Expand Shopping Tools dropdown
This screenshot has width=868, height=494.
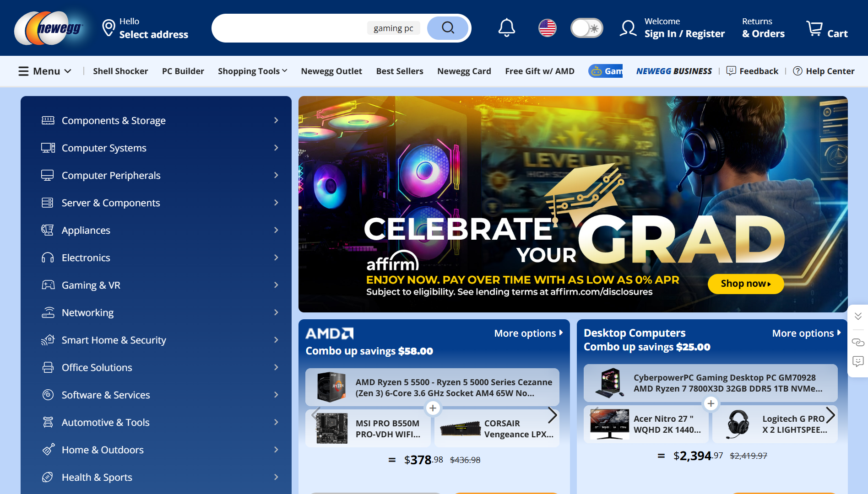point(252,71)
